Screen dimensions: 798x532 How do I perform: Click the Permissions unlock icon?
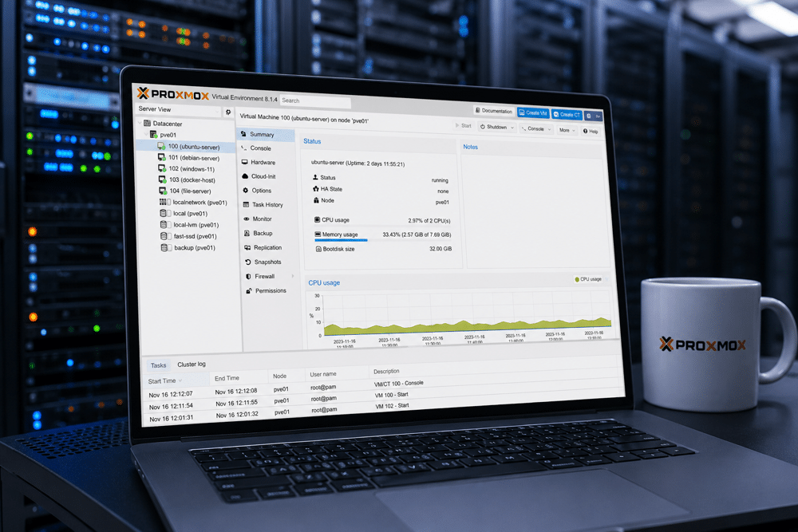pos(249,291)
